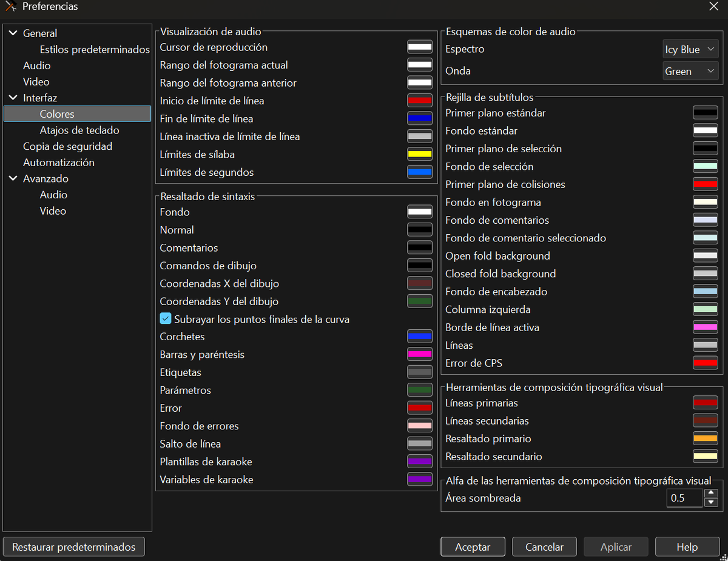Go to Copia de seguridad settings
728x561 pixels.
tap(68, 146)
